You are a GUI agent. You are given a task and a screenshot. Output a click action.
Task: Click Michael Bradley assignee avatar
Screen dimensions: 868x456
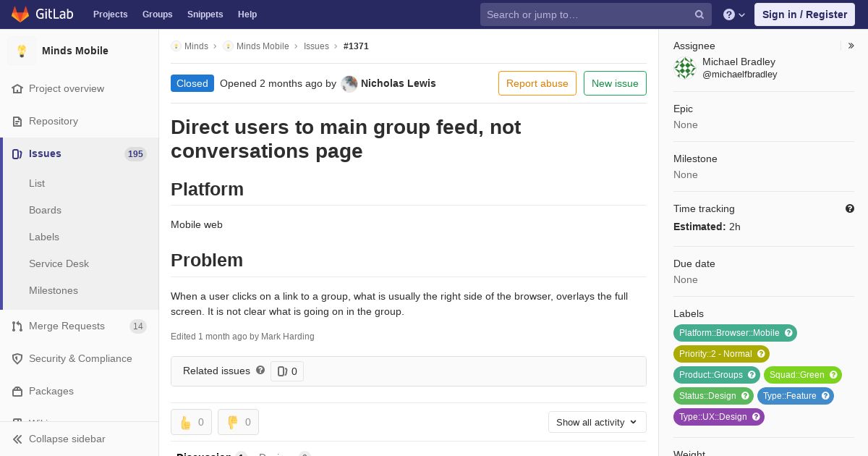[685, 68]
